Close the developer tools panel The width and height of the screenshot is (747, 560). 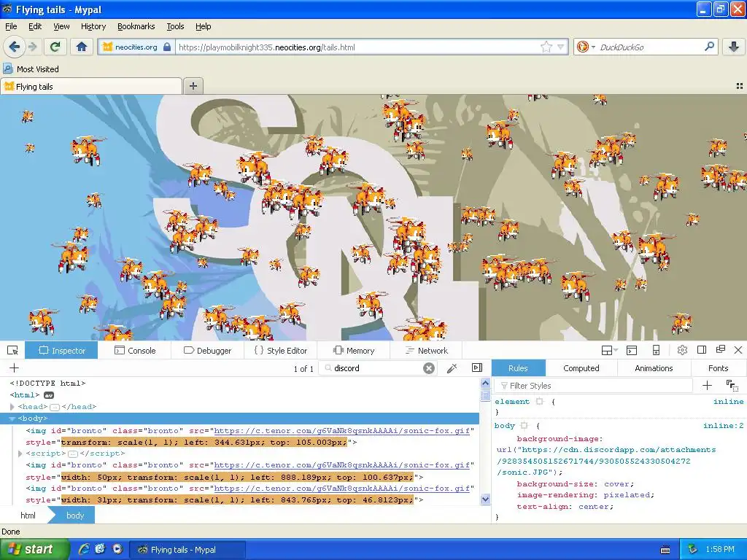pos(738,350)
